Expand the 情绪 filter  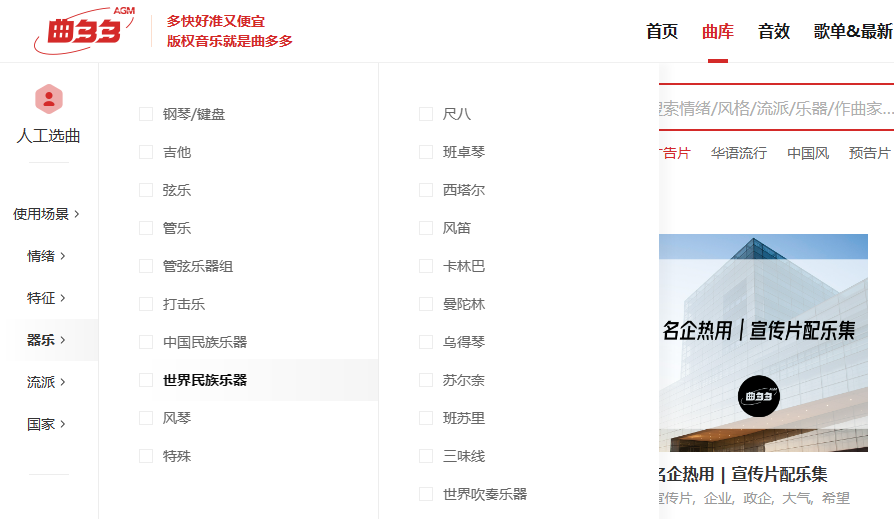coord(46,256)
